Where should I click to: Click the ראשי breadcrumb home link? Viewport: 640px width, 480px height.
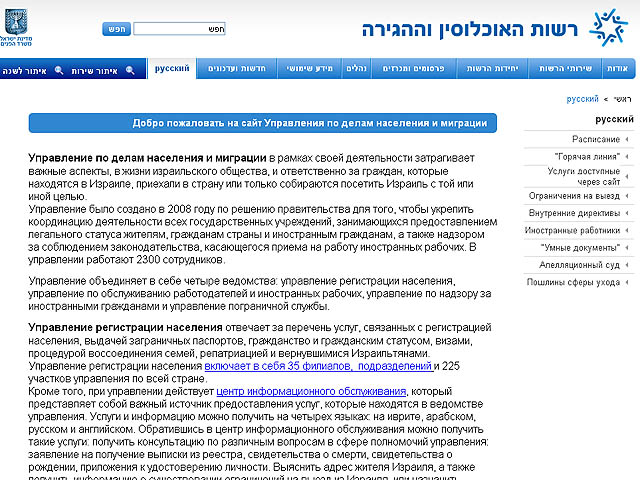(622, 99)
